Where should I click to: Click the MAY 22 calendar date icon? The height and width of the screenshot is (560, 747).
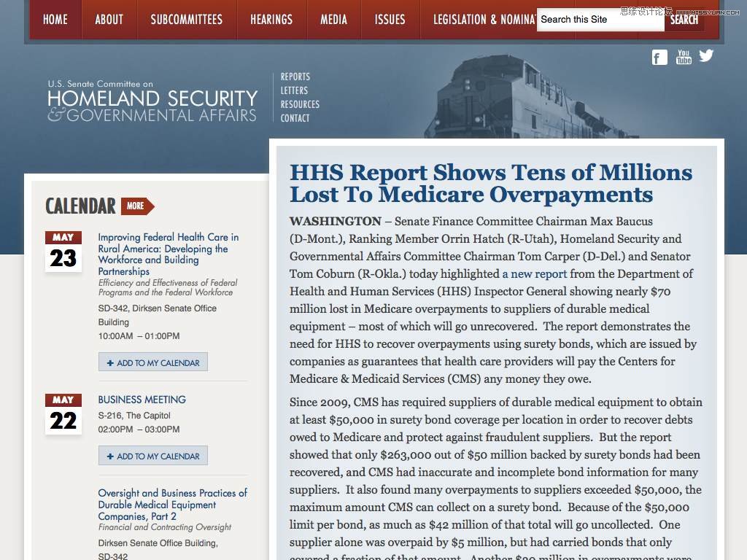[63, 414]
